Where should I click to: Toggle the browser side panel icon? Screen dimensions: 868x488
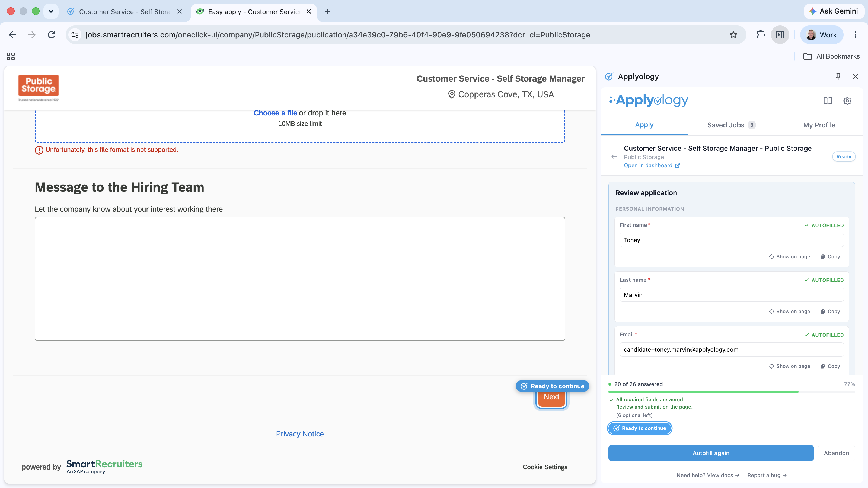click(780, 35)
